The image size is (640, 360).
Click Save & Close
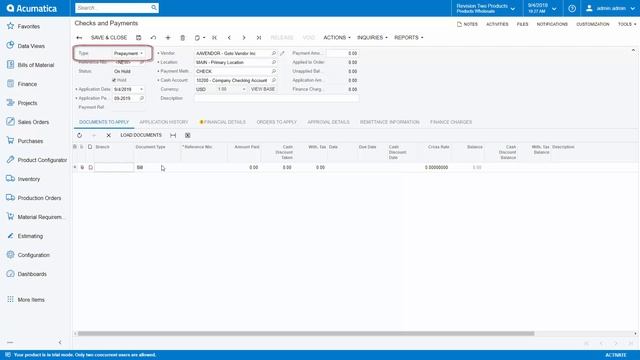pos(109,38)
